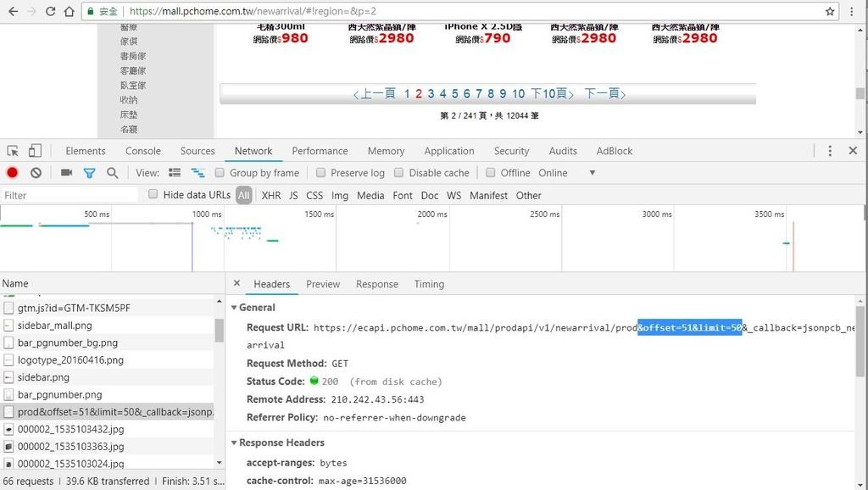Image resolution: width=868 pixels, height=490 pixels.
Task: Click previous page 上一頁 link
Action: [375, 93]
